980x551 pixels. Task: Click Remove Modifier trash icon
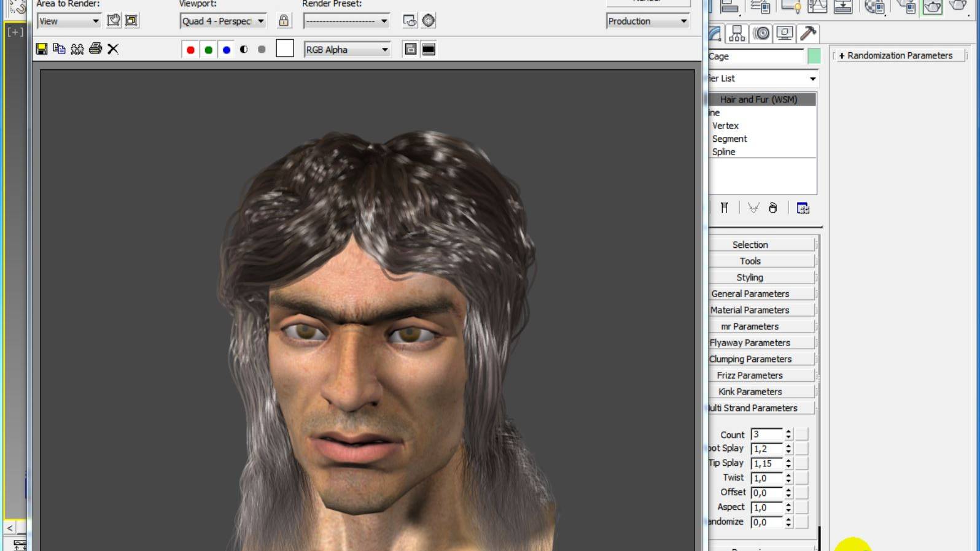tap(773, 208)
